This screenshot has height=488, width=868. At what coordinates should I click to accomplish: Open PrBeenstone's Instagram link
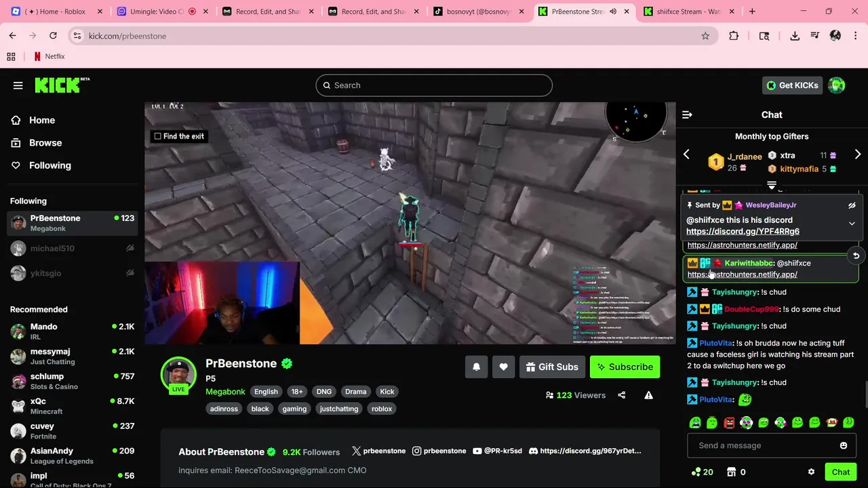click(439, 451)
